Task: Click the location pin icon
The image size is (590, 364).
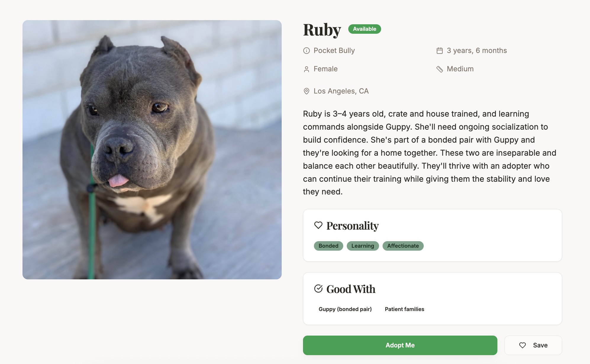Action: [307, 91]
